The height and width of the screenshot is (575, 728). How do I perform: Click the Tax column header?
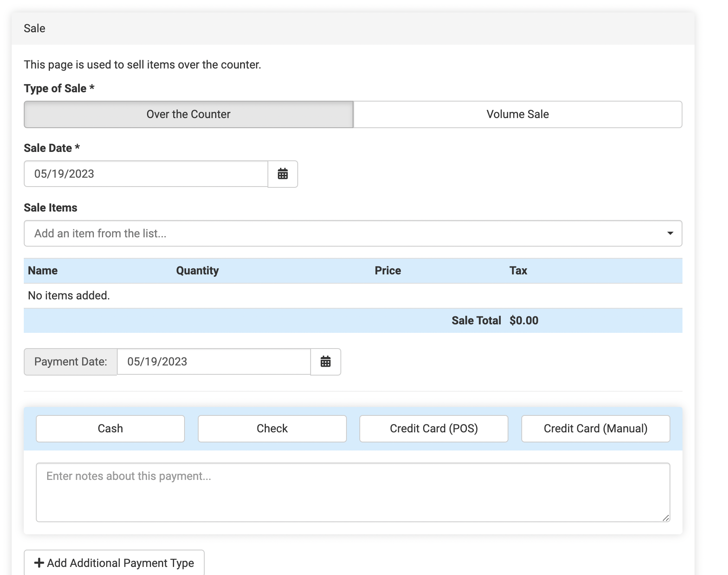[518, 271]
